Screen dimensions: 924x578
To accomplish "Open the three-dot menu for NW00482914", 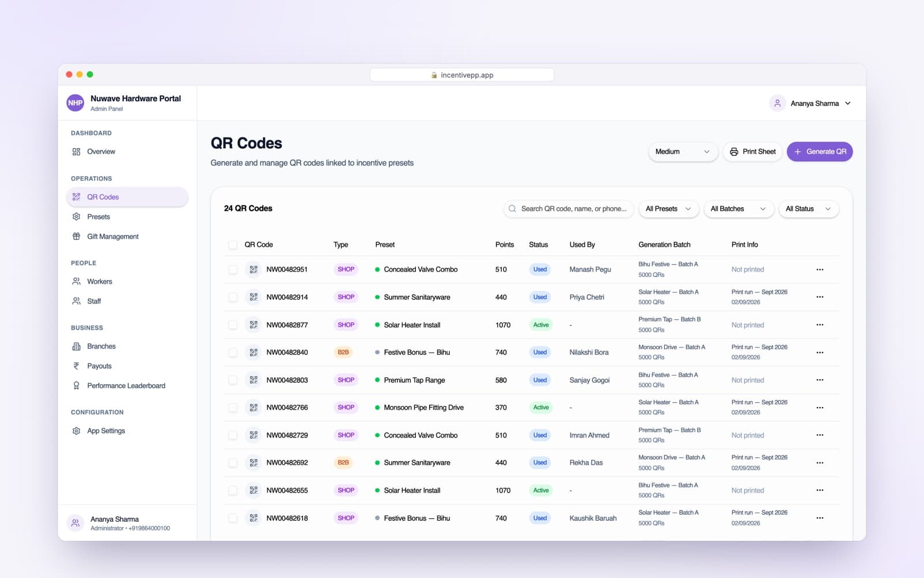I will pos(819,297).
